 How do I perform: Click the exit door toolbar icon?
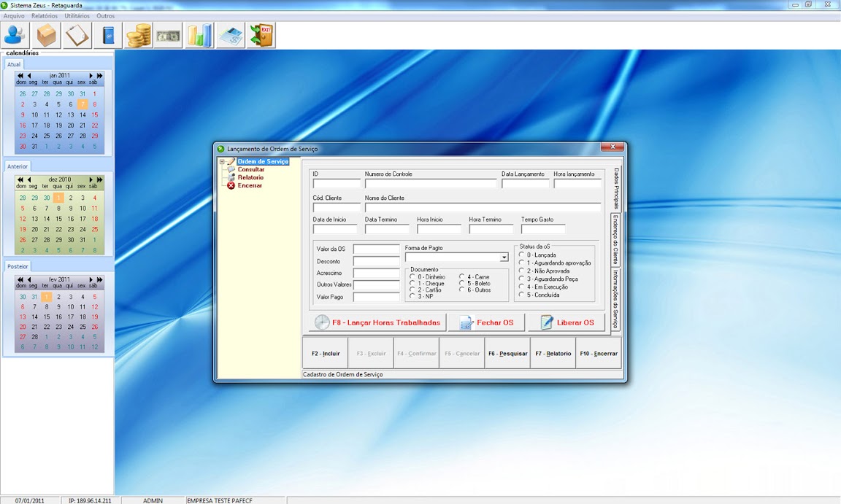point(261,35)
